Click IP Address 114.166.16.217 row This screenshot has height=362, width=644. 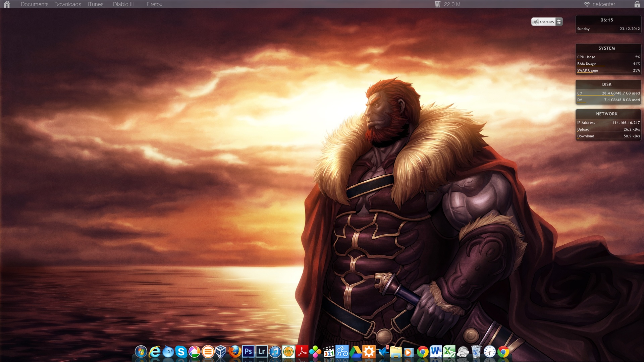click(608, 123)
